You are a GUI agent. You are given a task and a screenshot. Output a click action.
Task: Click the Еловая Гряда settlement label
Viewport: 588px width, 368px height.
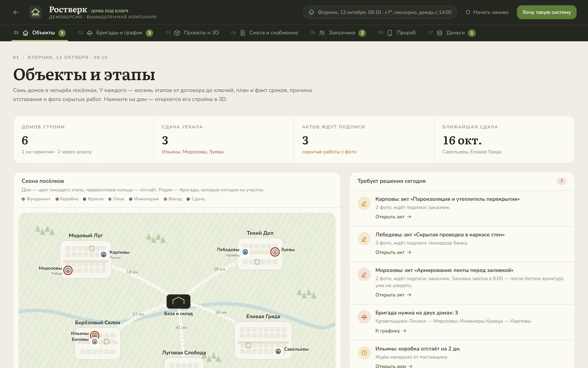(x=263, y=316)
